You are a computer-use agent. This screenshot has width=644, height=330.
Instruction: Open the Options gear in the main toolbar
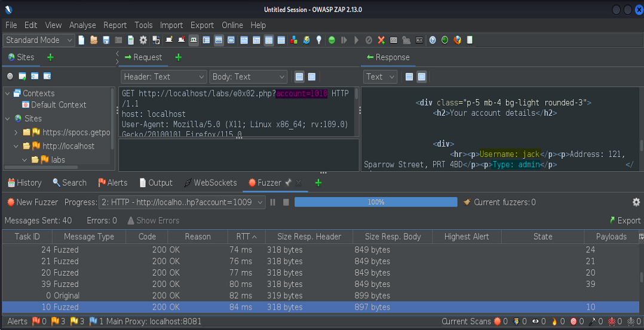[x=143, y=40]
